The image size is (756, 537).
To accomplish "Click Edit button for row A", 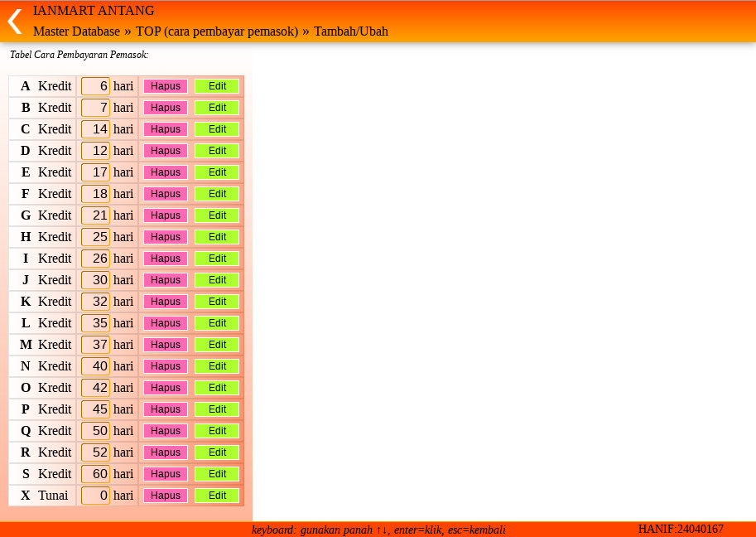I will click(x=217, y=86).
